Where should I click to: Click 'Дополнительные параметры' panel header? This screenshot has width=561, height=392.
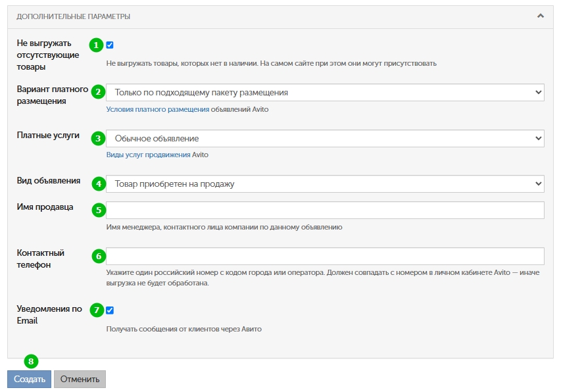pos(280,17)
